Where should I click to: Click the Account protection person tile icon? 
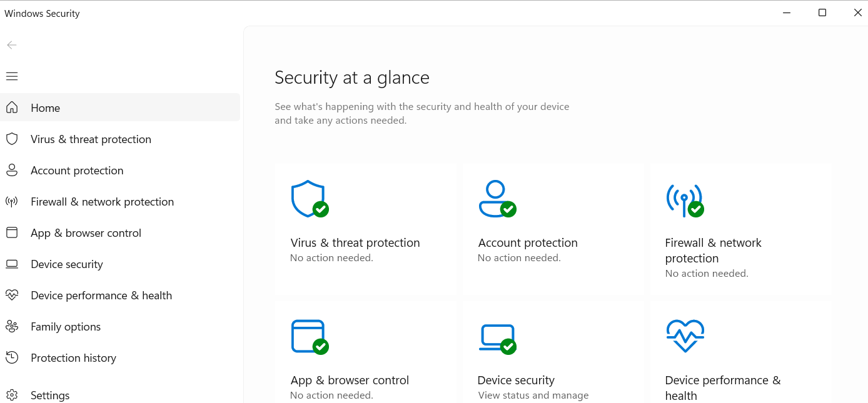pos(497,199)
